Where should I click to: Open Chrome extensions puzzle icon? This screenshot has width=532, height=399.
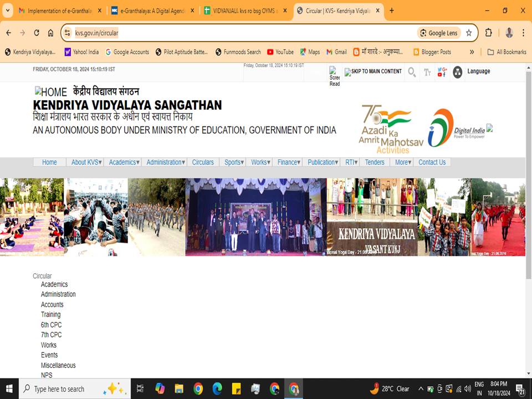[488, 33]
